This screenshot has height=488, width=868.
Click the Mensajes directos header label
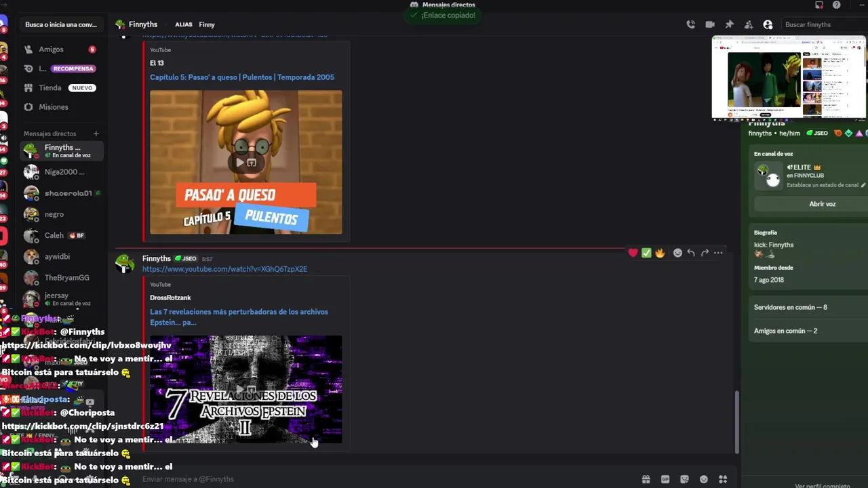pos(50,134)
